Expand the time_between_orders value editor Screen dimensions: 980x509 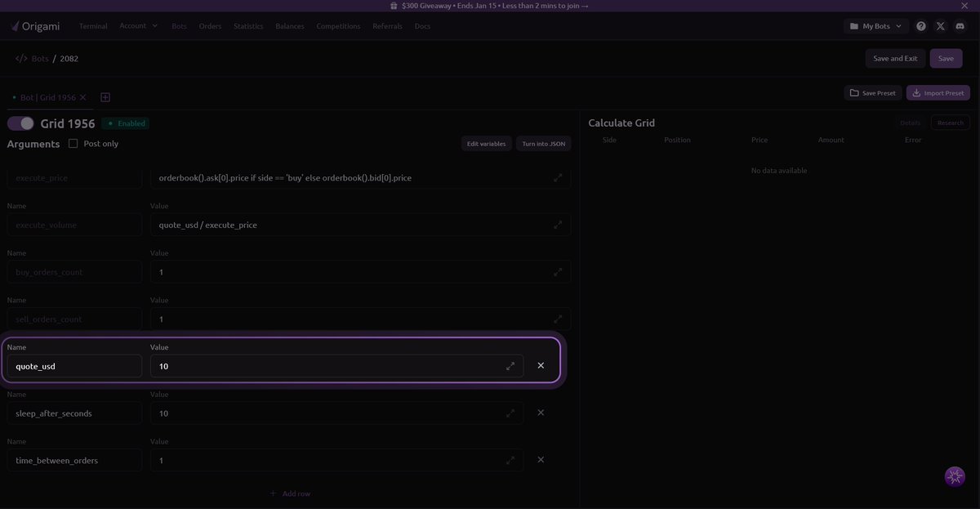510,461
